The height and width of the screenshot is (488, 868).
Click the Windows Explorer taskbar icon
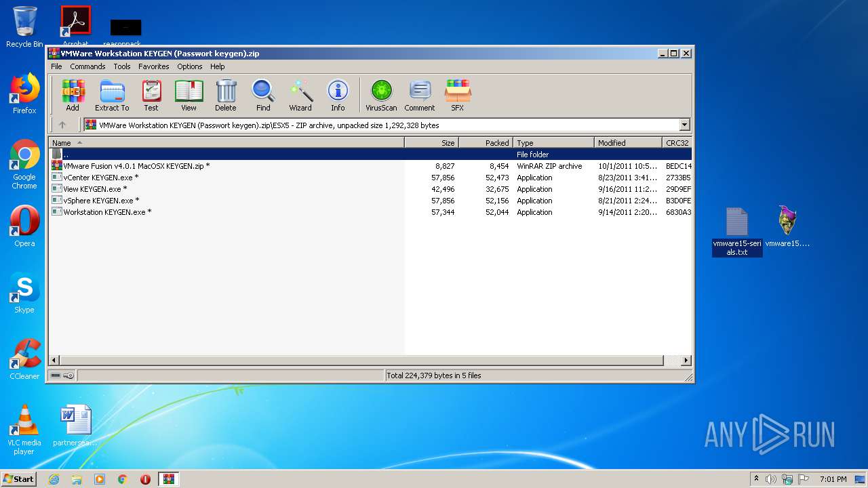click(77, 479)
